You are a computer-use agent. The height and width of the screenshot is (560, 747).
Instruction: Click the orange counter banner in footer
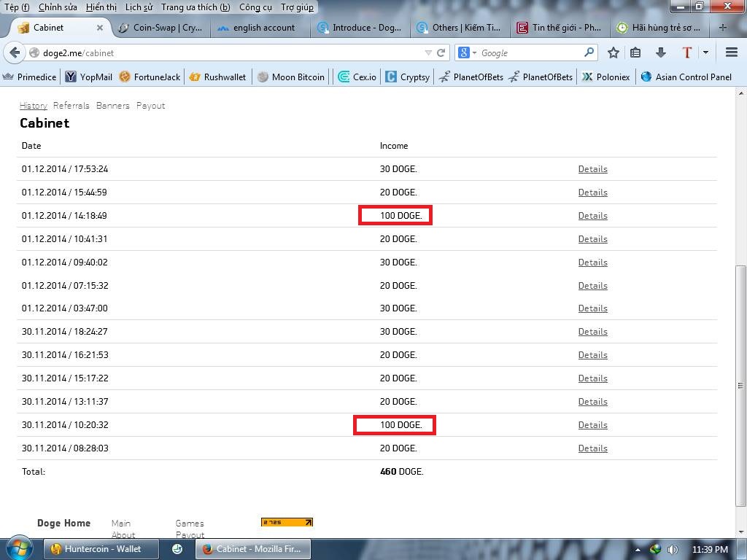(x=287, y=522)
